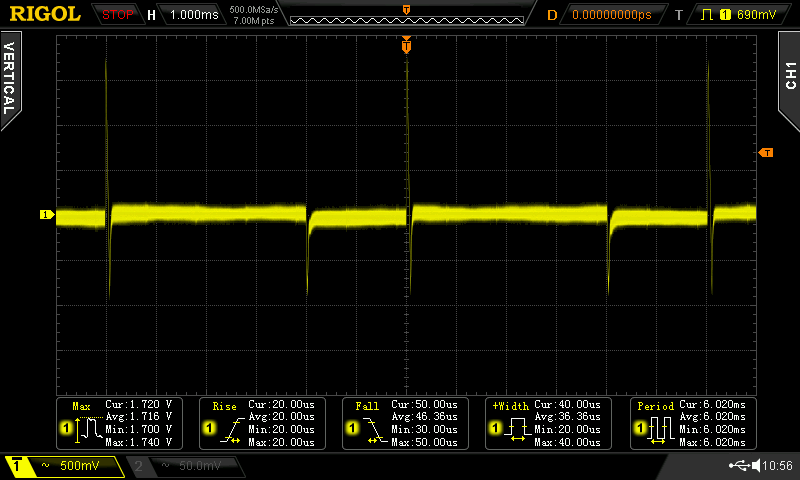
Task: Click the channel 1 ground level marker
Action: tap(45, 215)
